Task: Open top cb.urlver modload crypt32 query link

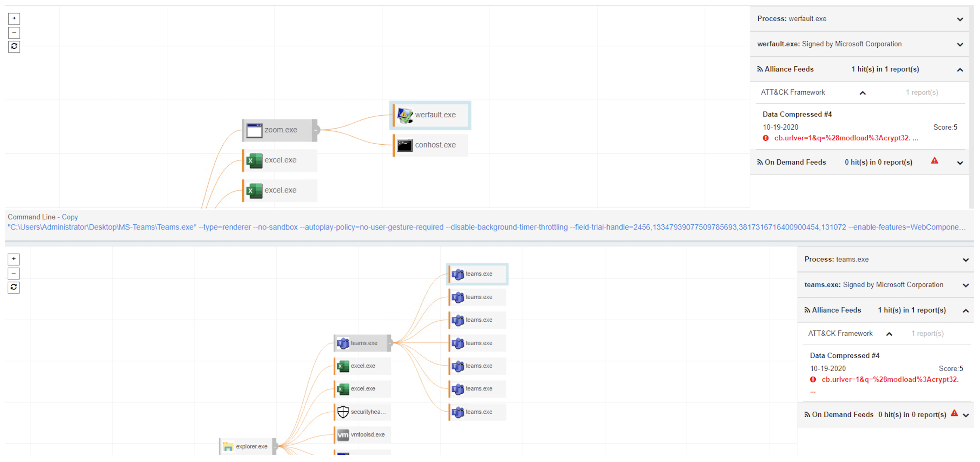Action: 846,138
